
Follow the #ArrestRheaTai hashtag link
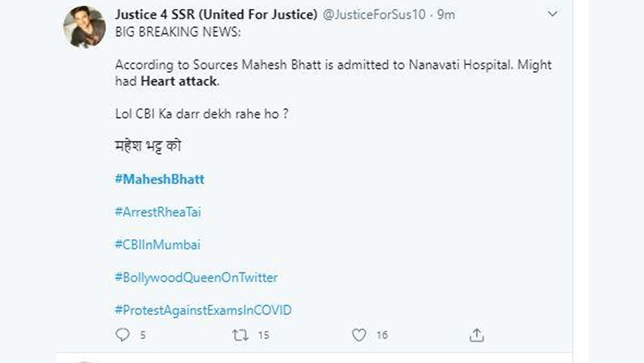click(158, 212)
